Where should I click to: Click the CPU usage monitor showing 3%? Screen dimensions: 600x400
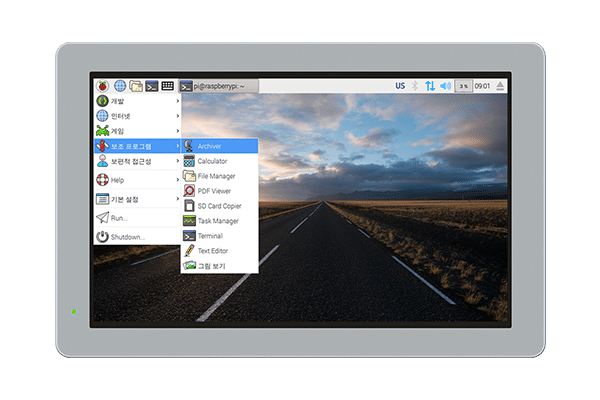pos(463,86)
